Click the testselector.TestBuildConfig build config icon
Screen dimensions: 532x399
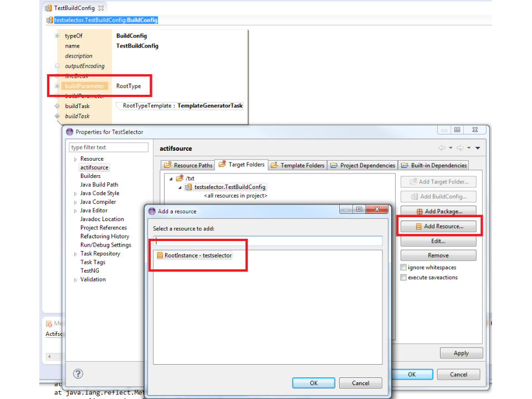pos(188,187)
